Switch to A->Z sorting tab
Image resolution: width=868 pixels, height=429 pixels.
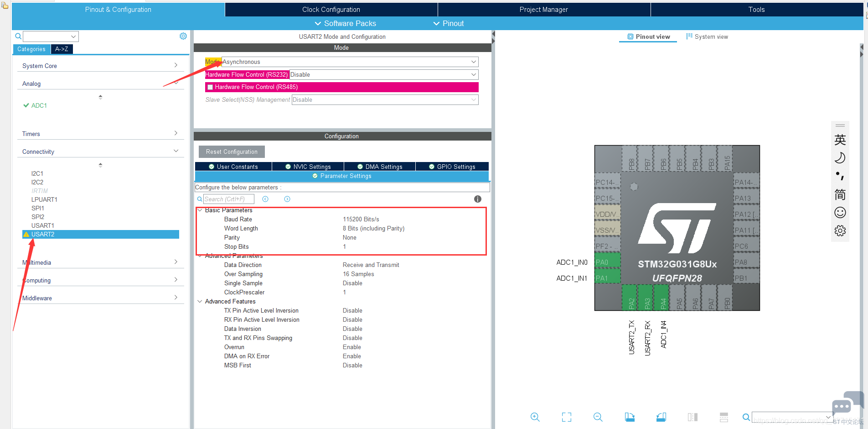[x=62, y=49]
